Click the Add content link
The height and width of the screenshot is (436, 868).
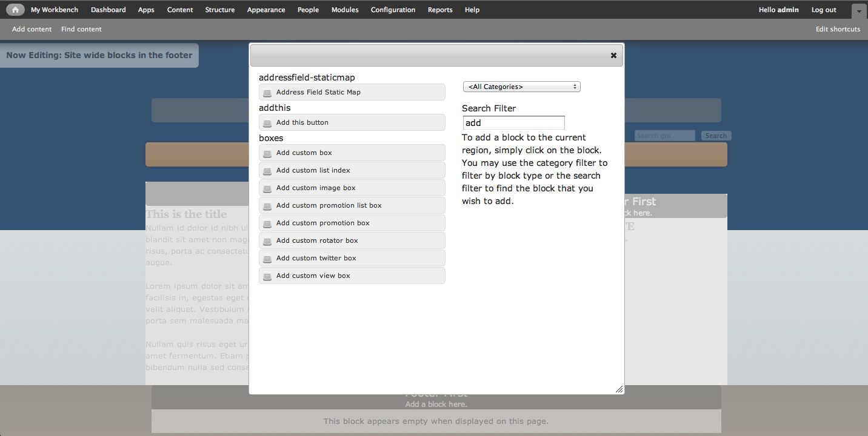[x=32, y=29]
